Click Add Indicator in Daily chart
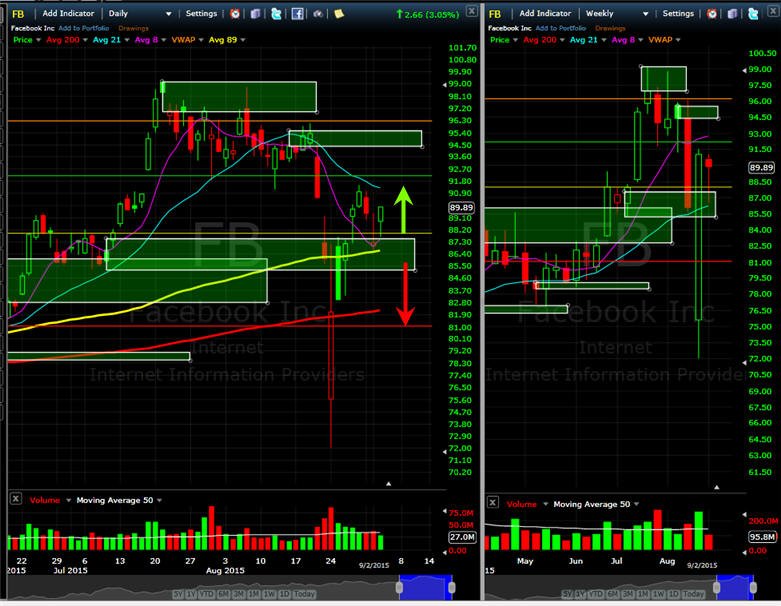This screenshot has height=606, width=781. [x=68, y=13]
